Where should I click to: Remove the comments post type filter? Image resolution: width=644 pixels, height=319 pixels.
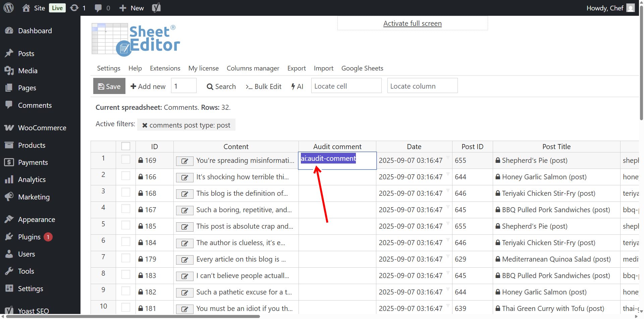[x=145, y=125]
